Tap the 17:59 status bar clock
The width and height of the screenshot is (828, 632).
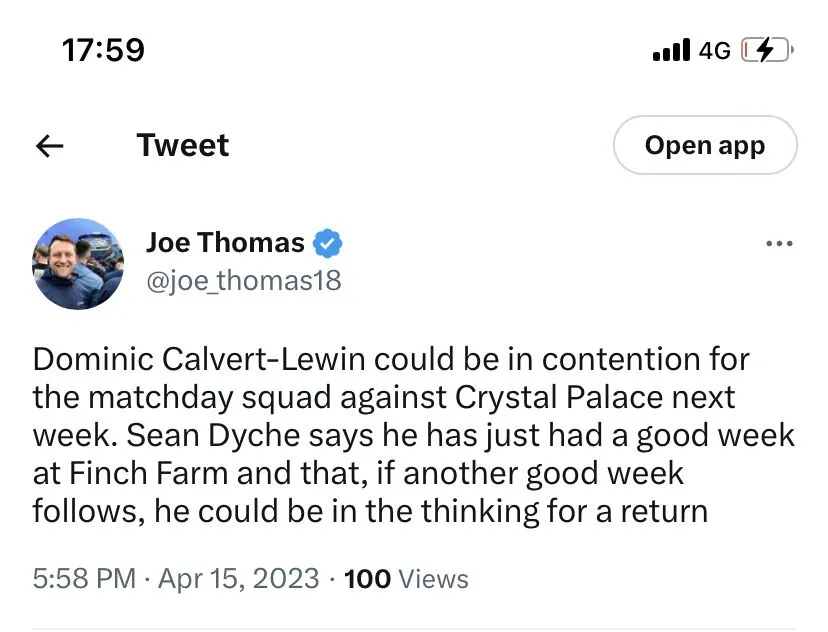click(x=103, y=50)
